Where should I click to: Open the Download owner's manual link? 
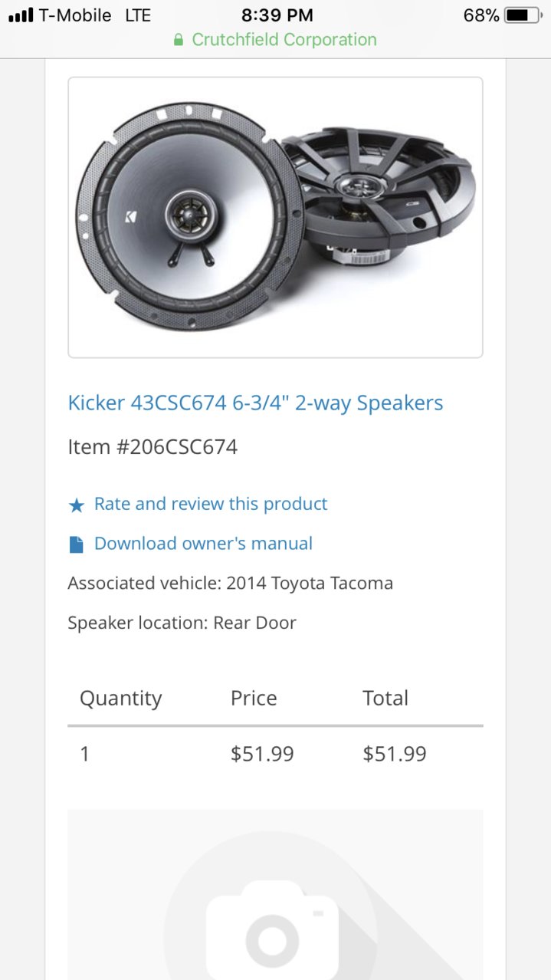[x=203, y=544]
